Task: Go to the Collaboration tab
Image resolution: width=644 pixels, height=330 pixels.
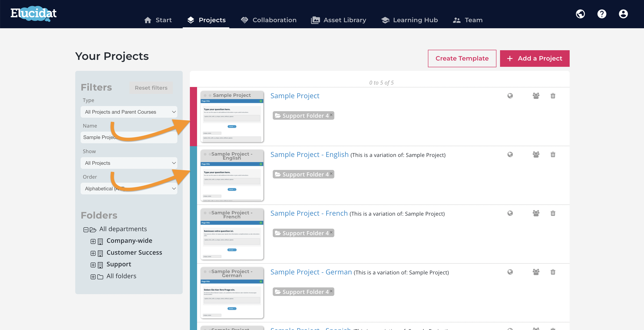Action: pos(268,20)
